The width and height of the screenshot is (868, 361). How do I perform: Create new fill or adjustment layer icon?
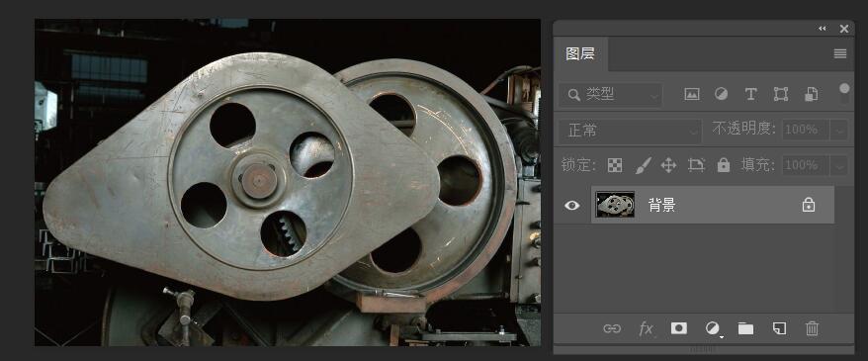pos(713,329)
